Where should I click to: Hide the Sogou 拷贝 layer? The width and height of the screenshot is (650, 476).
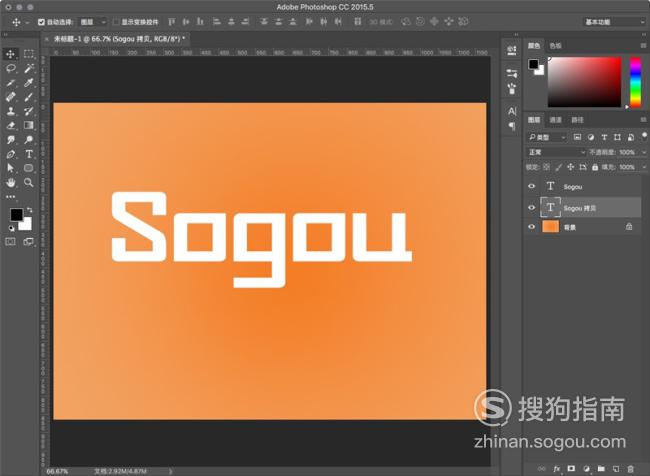531,207
